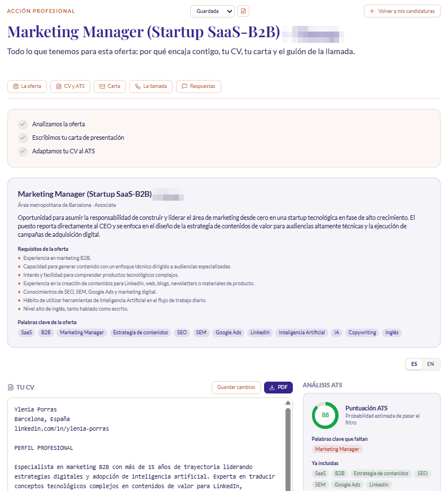Screen dimensions: 448x491
Task: Click the included SEM keyword tag
Action: tap(320, 485)
